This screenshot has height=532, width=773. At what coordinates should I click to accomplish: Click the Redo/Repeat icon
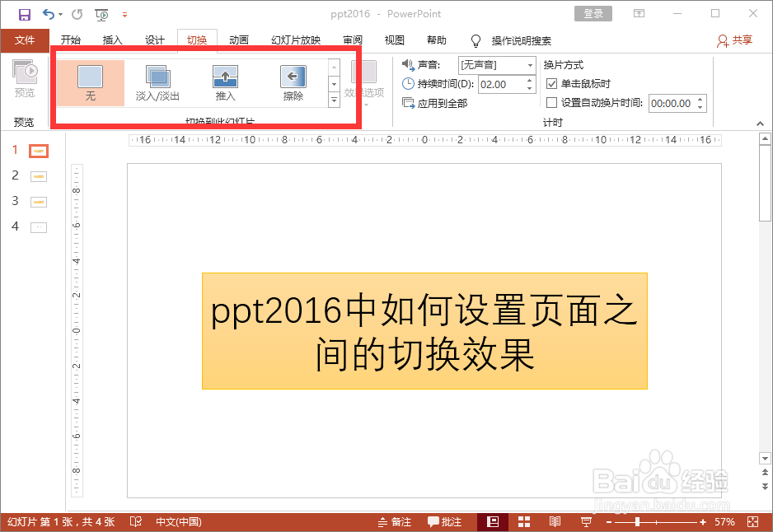77,14
